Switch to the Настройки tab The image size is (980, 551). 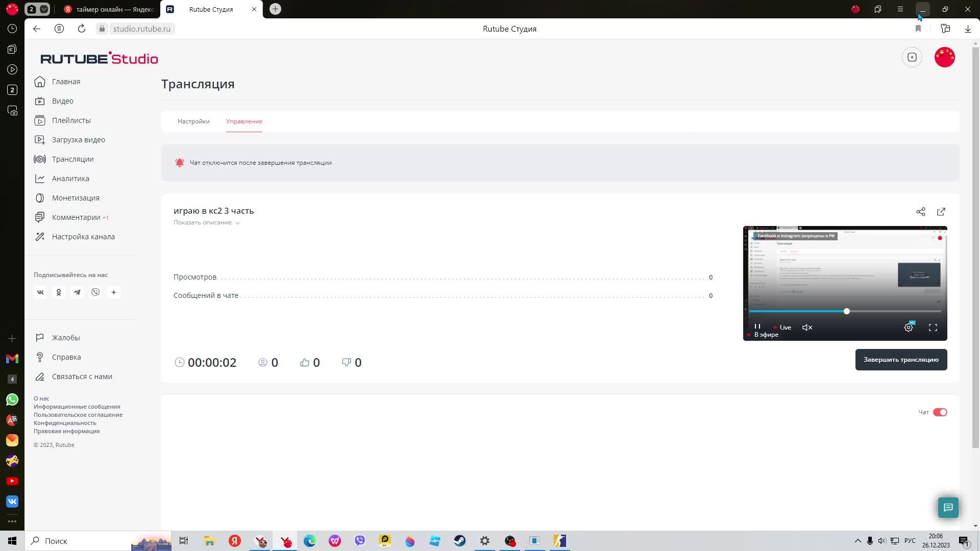[193, 121]
